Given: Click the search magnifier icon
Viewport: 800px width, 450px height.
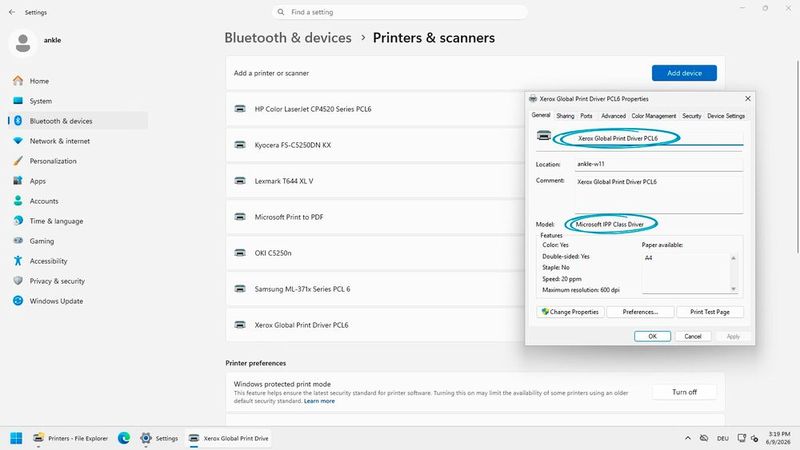Looking at the screenshot, I should click(x=281, y=12).
